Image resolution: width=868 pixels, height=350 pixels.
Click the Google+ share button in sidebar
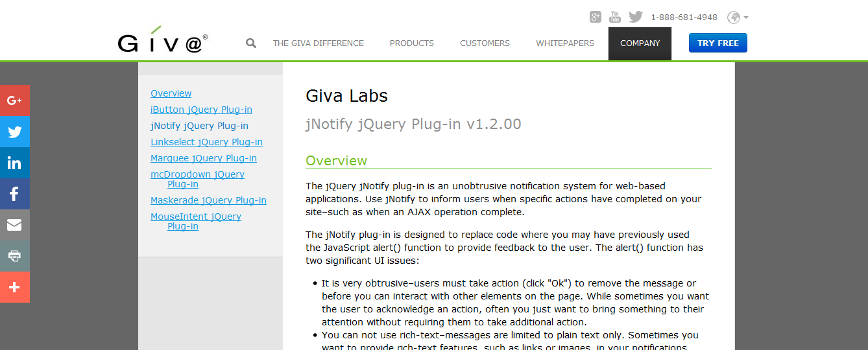[x=14, y=100]
